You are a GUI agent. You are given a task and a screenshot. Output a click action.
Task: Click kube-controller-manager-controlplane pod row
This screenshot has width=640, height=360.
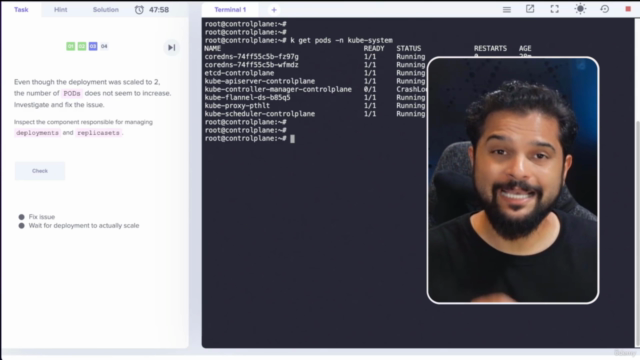[315, 89]
